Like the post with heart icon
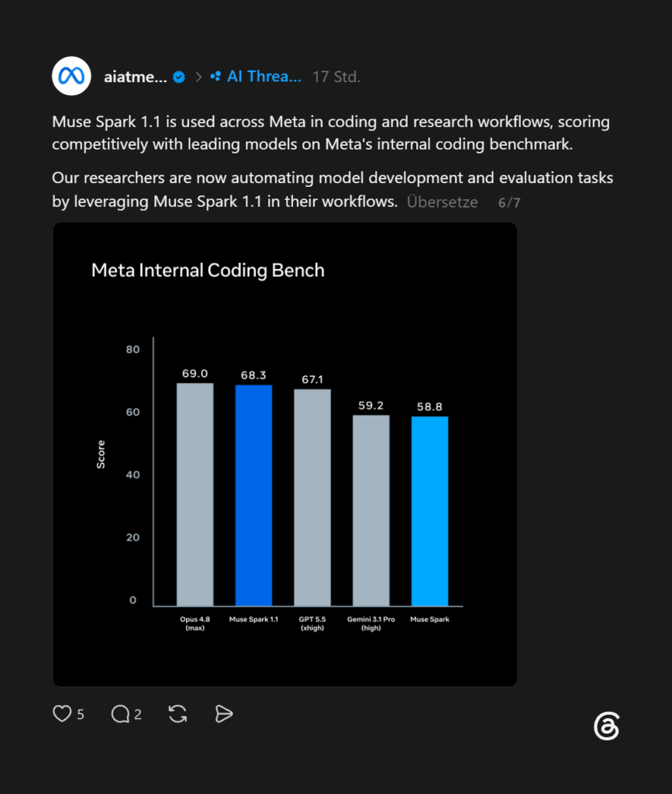Viewport: 672px width, 794px height. pyautogui.click(x=62, y=713)
